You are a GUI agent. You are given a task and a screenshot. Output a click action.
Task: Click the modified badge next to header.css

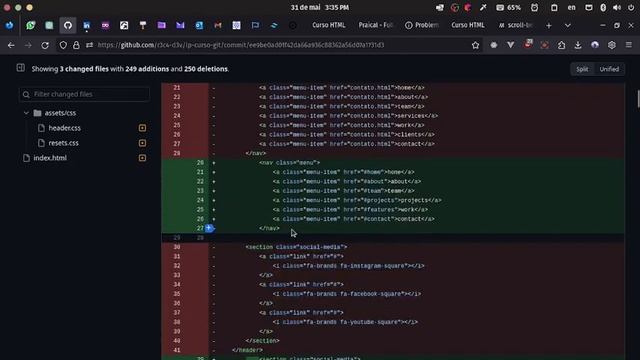142,128
